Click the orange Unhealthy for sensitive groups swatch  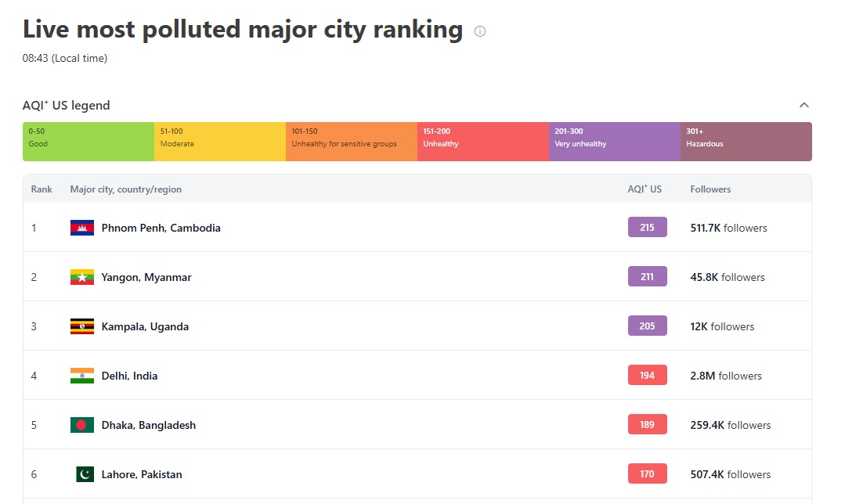[352, 142]
